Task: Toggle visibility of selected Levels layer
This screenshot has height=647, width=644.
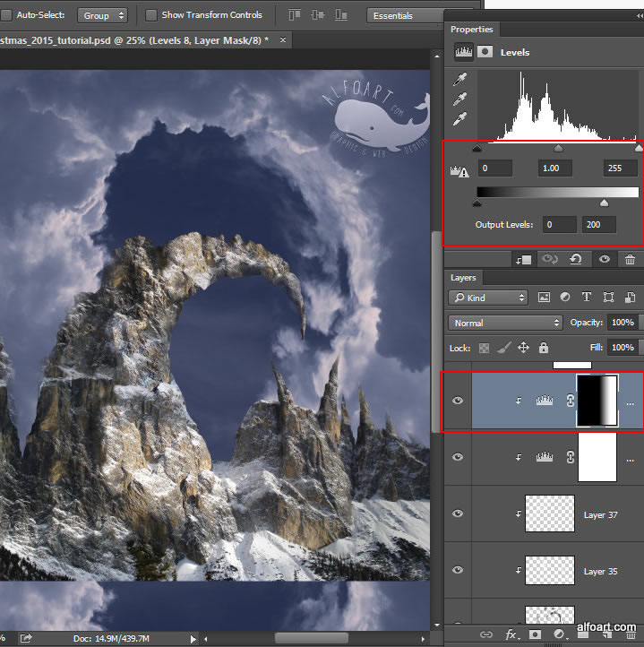Action: (x=458, y=401)
